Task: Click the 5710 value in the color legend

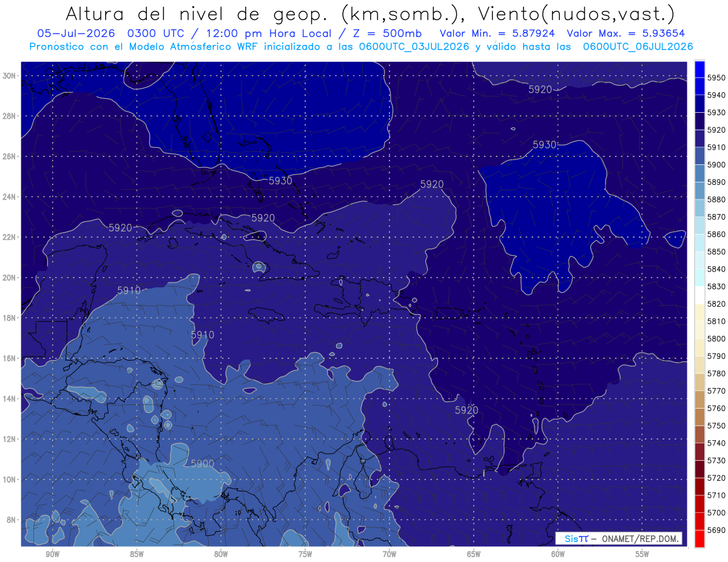Action: click(716, 495)
